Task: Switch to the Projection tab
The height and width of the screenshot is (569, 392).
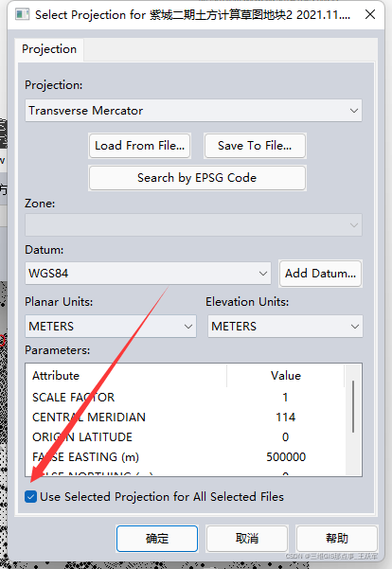Action: click(x=49, y=49)
